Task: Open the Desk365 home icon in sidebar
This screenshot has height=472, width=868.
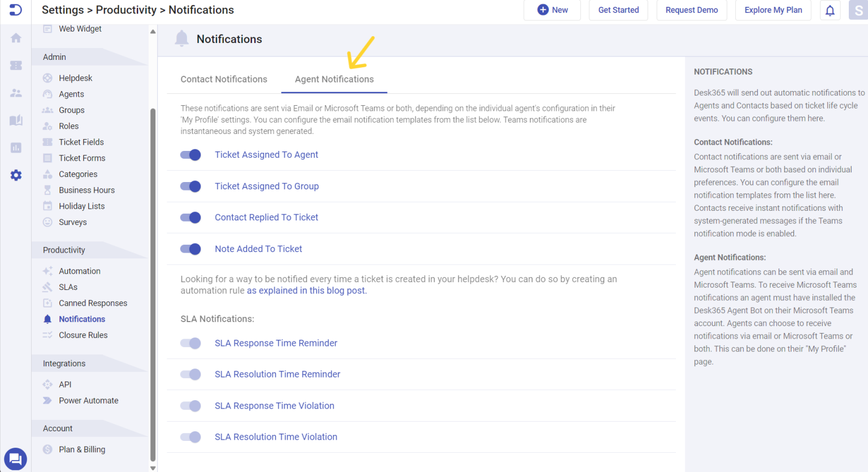Action: click(15, 37)
